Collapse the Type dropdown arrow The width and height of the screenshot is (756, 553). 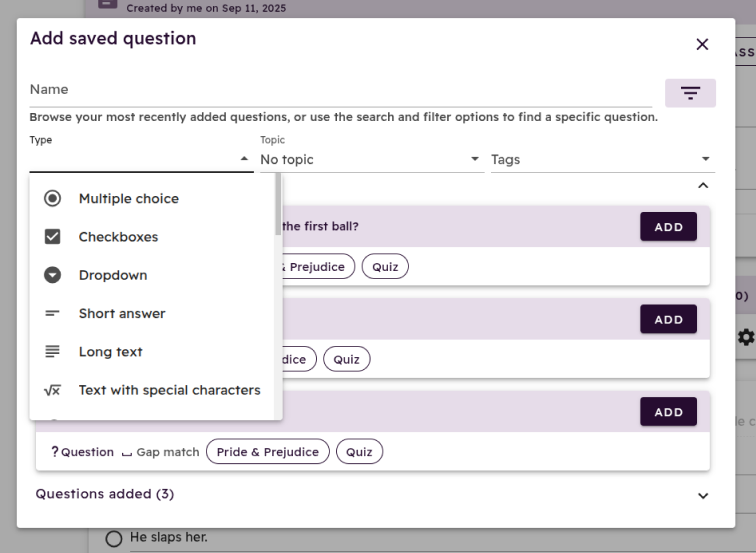click(x=244, y=159)
